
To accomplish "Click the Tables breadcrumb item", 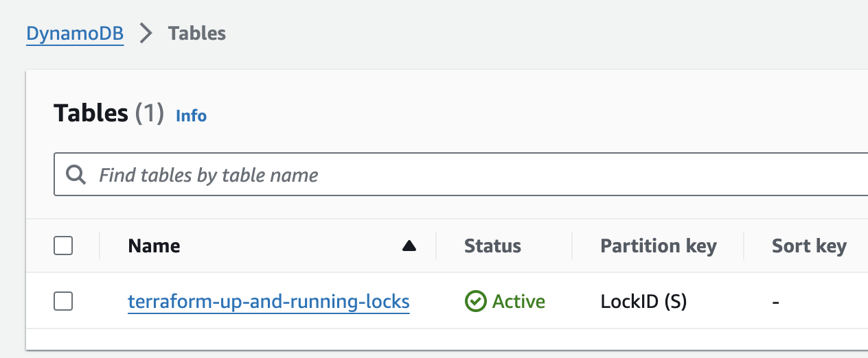I will pos(197,33).
